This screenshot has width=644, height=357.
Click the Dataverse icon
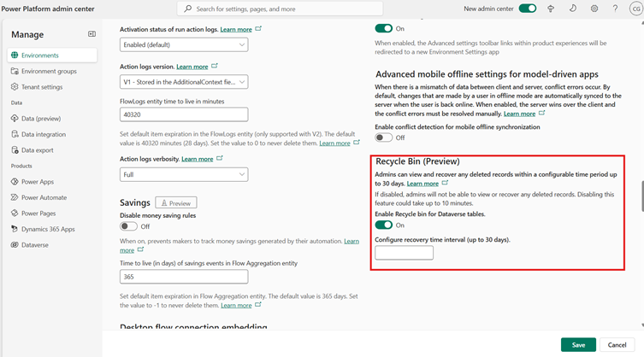click(x=15, y=244)
